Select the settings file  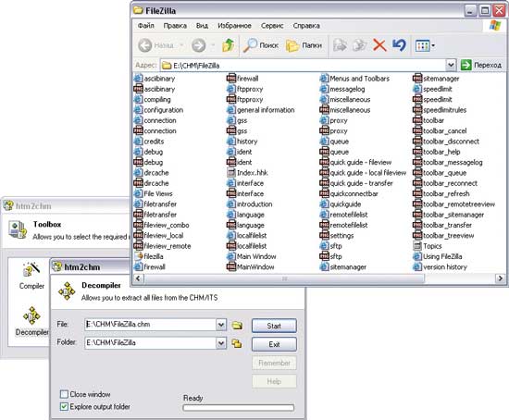click(337, 236)
